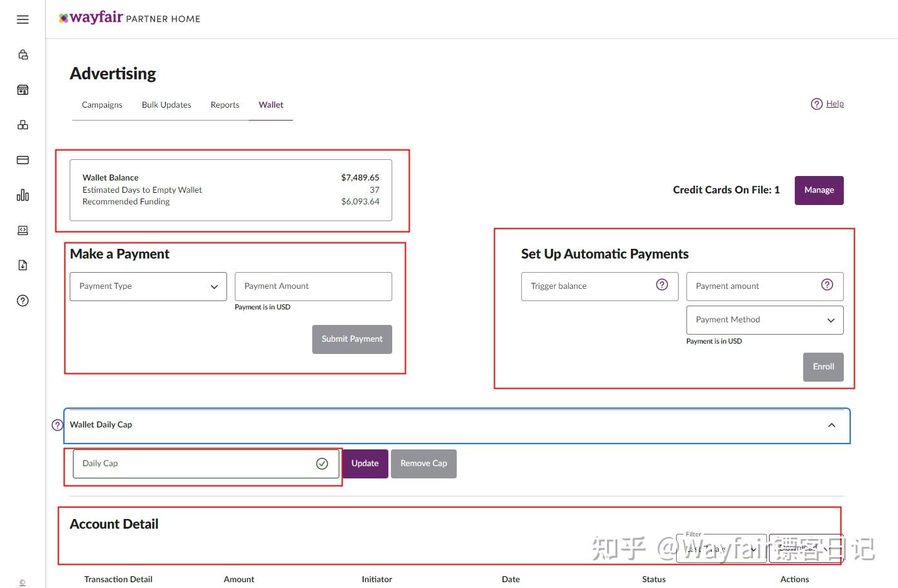Click the code laptop icon in the sidebar

pos(23,230)
